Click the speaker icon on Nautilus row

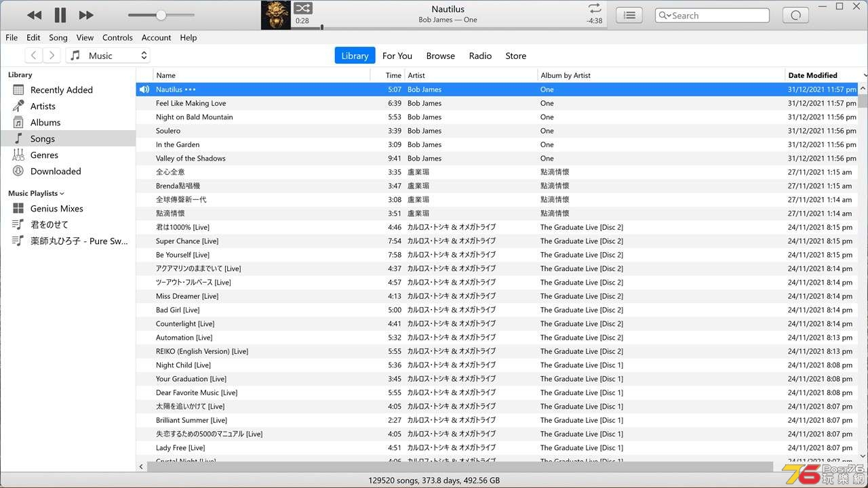144,89
